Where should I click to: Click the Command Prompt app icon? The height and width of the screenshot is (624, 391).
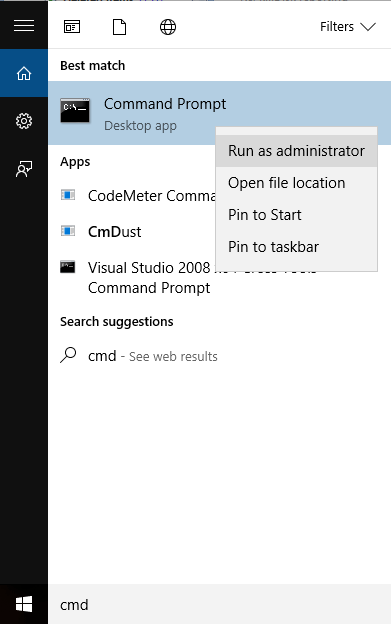[75, 110]
